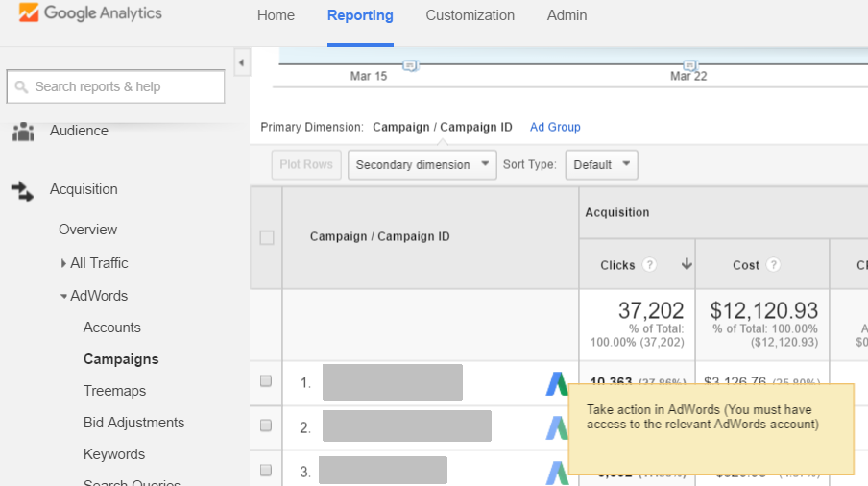
Task: Collapse the left sidebar with the arrow
Action: (x=241, y=63)
